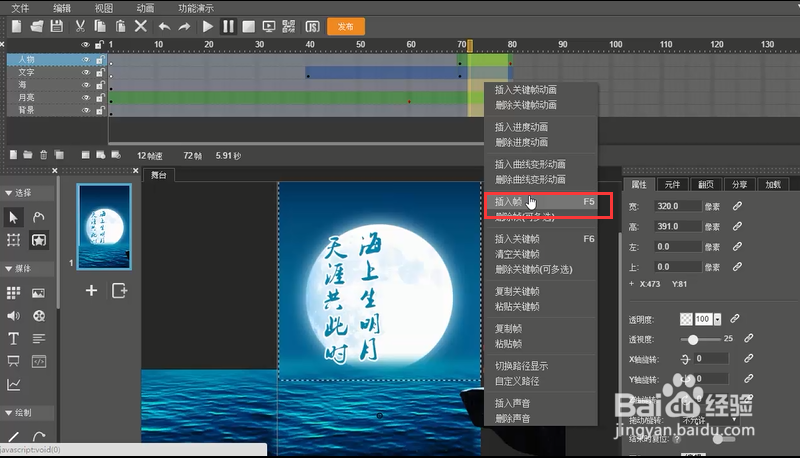Collapse the 选择 tools section
Viewport: 800px width, 458px height.
click(9, 193)
